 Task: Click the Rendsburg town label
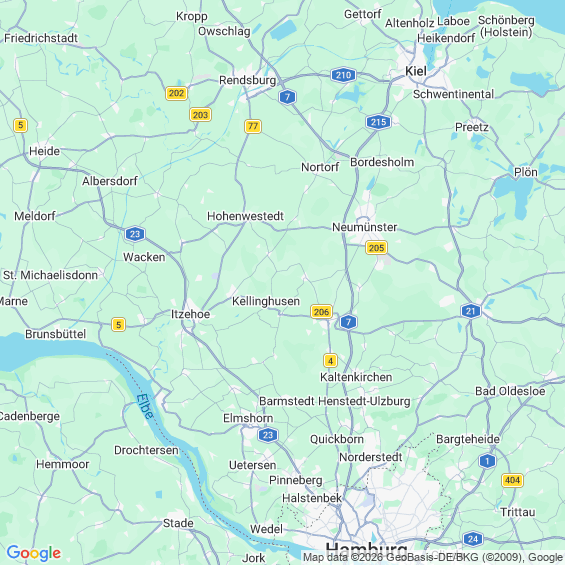pos(248,80)
